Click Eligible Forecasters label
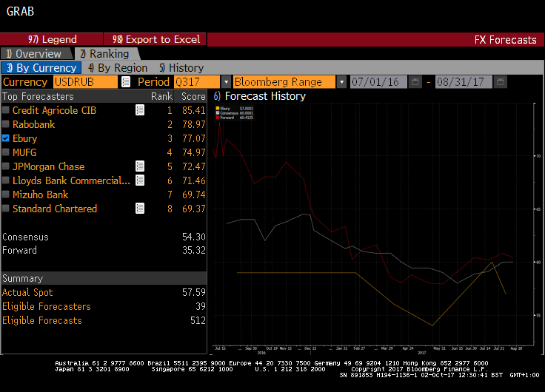Screen dimensions: 545x392 (46, 306)
